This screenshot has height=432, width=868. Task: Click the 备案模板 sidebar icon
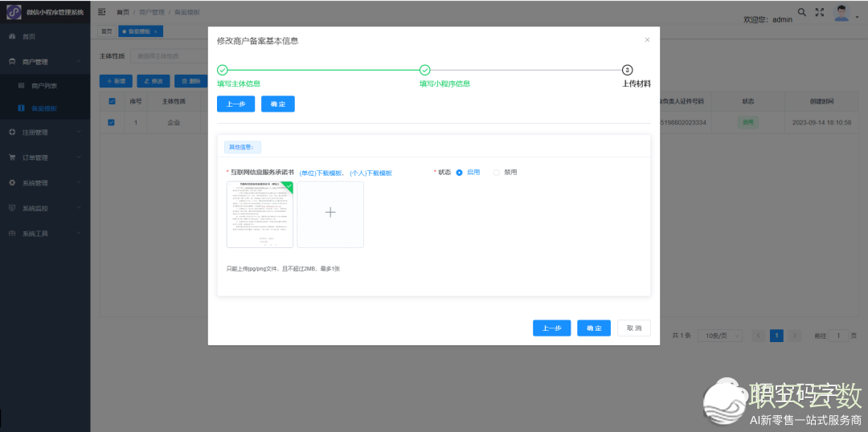(x=22, y=108)
